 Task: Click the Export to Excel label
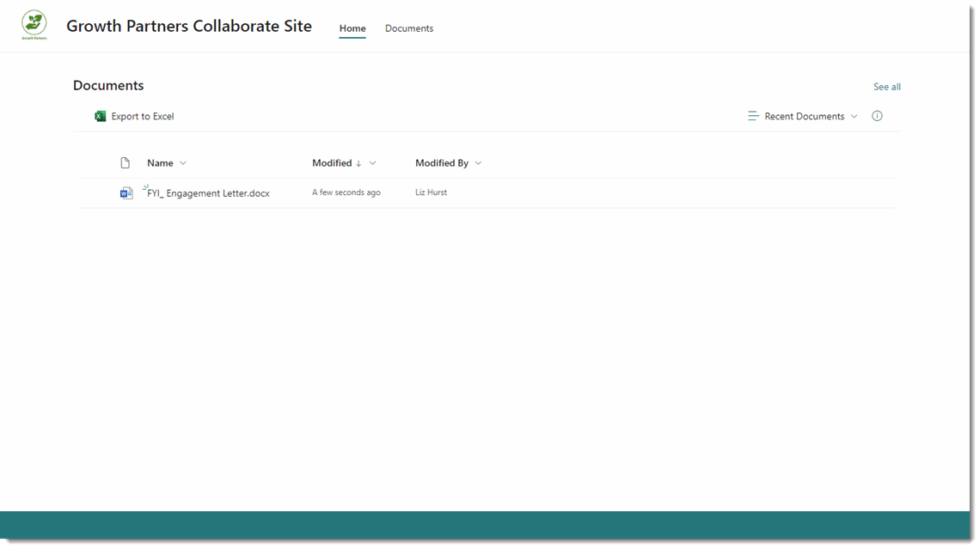click(143, 116)
